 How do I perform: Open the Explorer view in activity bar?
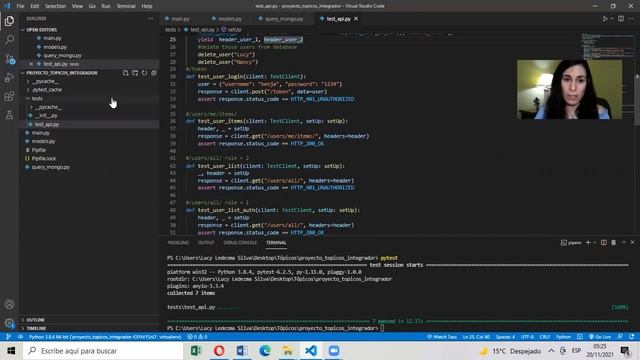coord(9,21)
